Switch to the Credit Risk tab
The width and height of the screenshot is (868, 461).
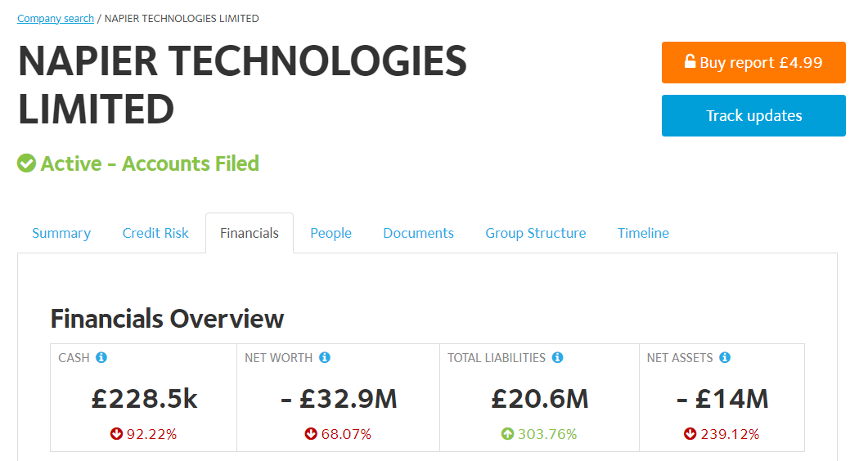[155, 233]
